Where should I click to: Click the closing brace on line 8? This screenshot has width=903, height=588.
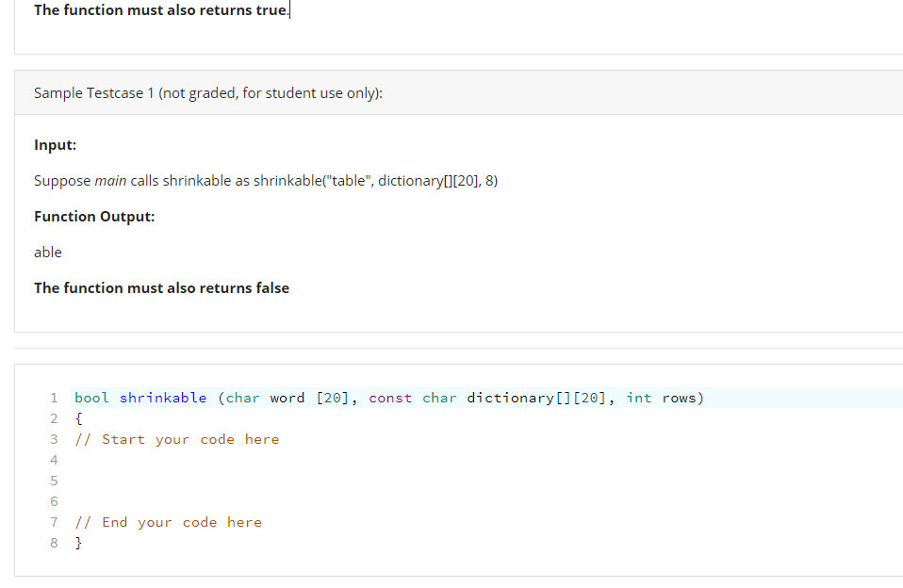tap(78, 542)
